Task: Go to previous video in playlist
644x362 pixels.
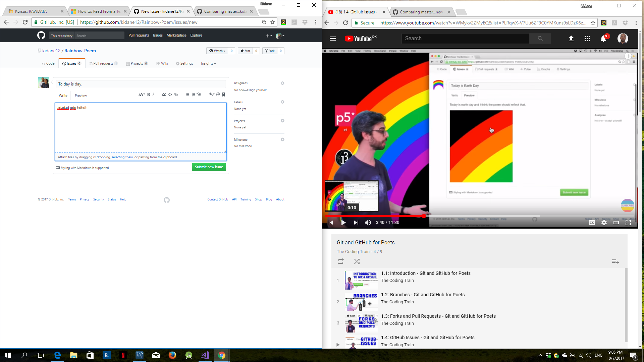Action: point(331,223)
